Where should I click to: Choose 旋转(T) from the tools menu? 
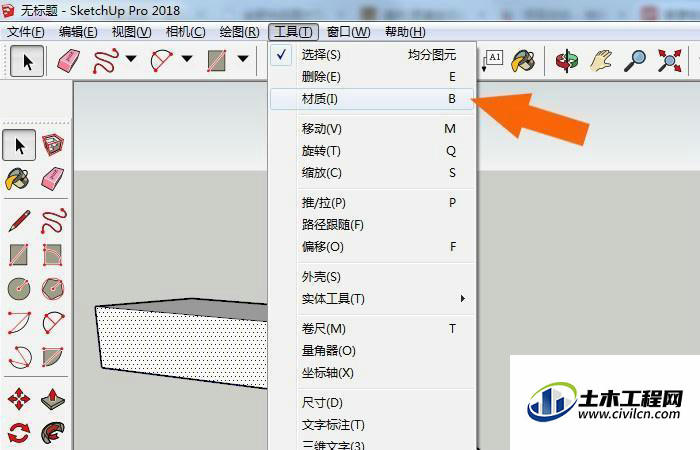click(x=371, y=151)
